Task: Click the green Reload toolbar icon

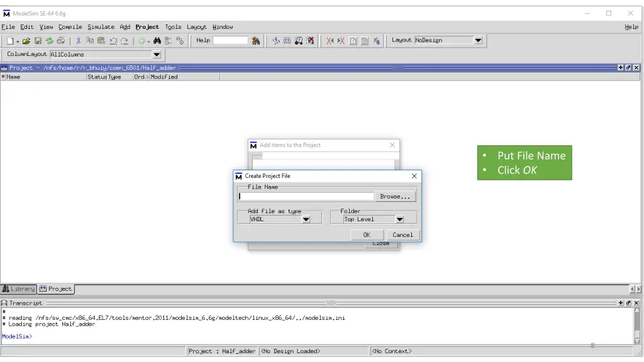Action: [49, 41]
